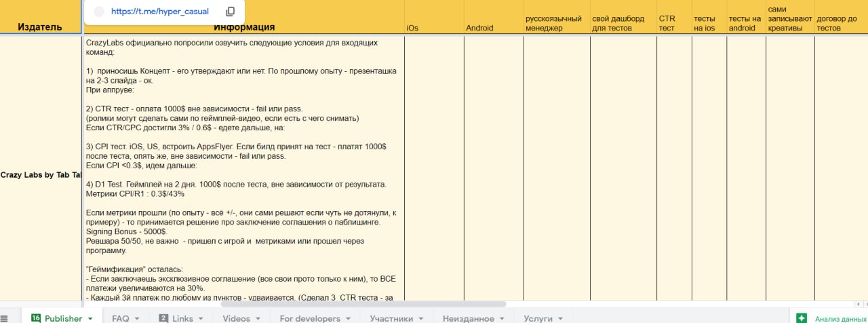
Task: Select the тесты на ios header cell
Action: [x=709, y=18]
